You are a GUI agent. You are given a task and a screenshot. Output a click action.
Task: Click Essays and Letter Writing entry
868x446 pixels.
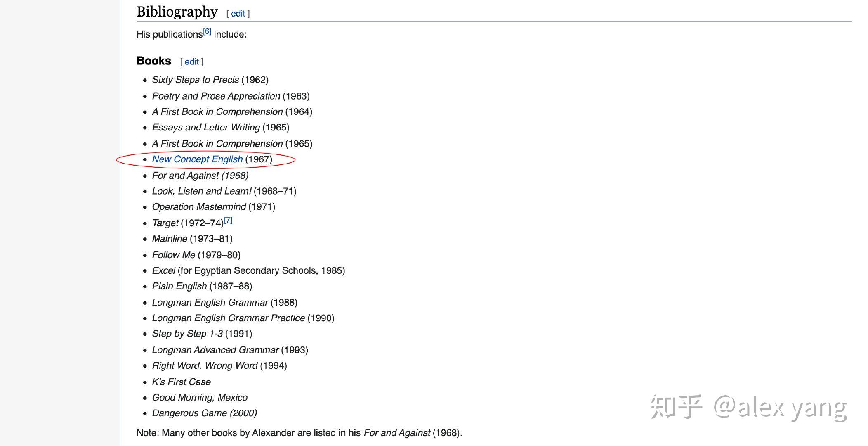coord(206,128)
